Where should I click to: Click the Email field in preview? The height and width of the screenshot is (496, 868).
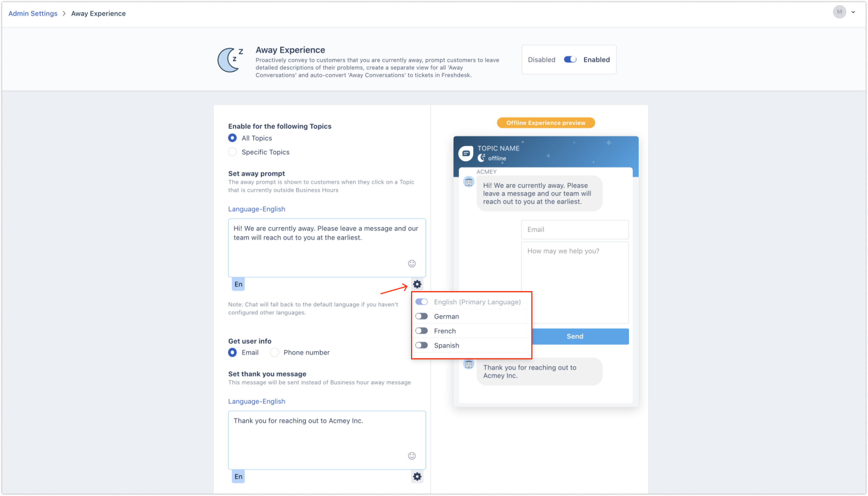[x=575, y=230]
